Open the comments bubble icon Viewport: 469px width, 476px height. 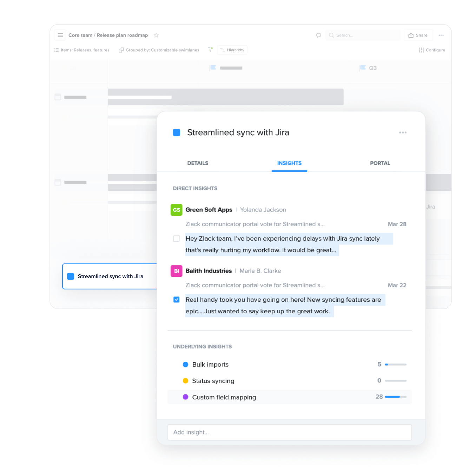tap(318, 35)
